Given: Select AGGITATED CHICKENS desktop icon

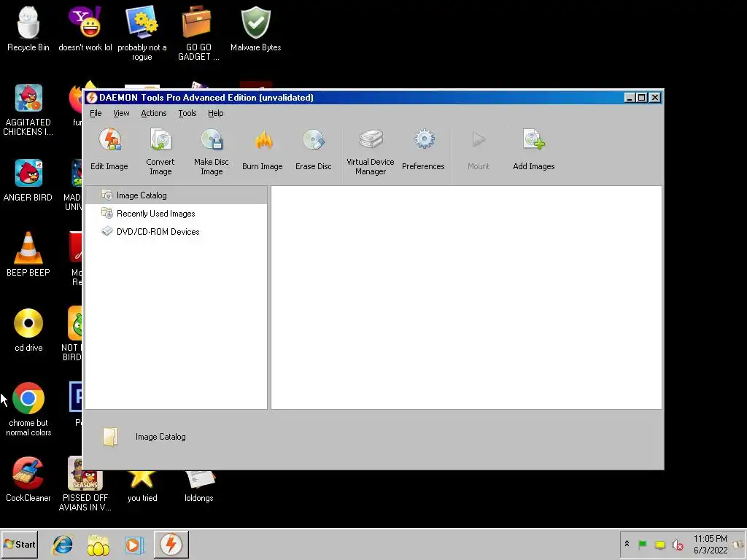Looking at the screenshot, I should coord(28,109).
